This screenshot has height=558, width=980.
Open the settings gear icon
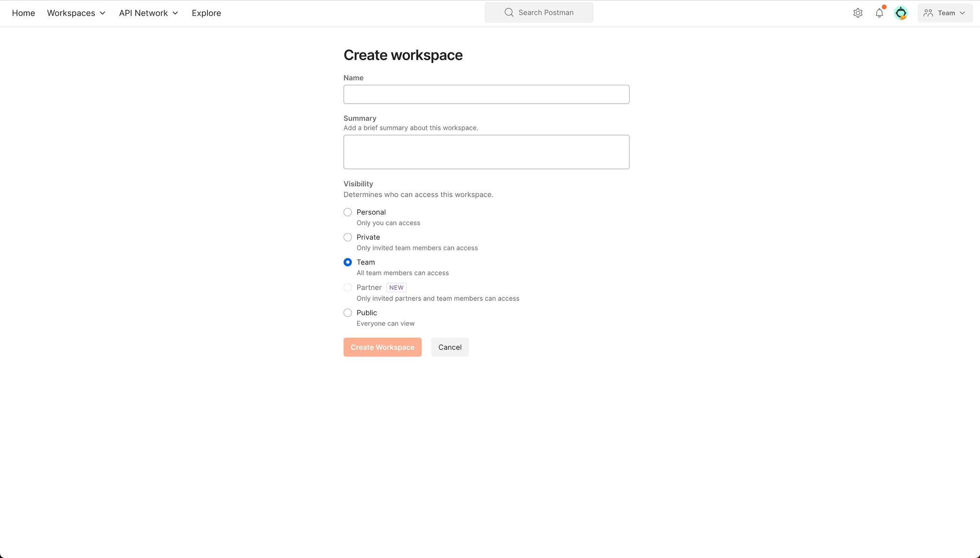point(857,13)
